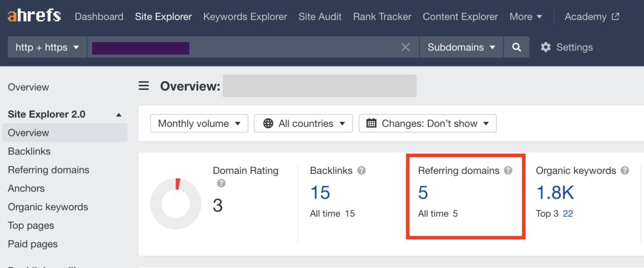This screenshot has height=268, width=644.
Task: Open Site Audit
Action: [x=320, y=17]
